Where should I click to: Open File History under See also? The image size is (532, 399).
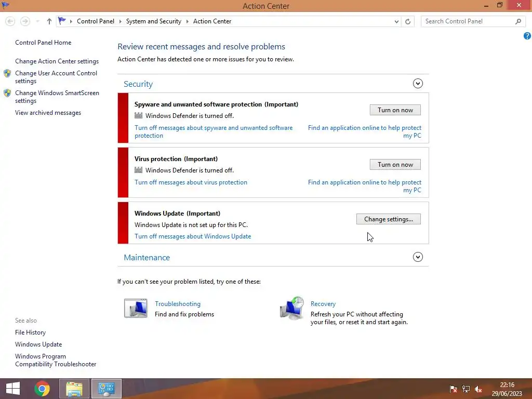[30, 332]
